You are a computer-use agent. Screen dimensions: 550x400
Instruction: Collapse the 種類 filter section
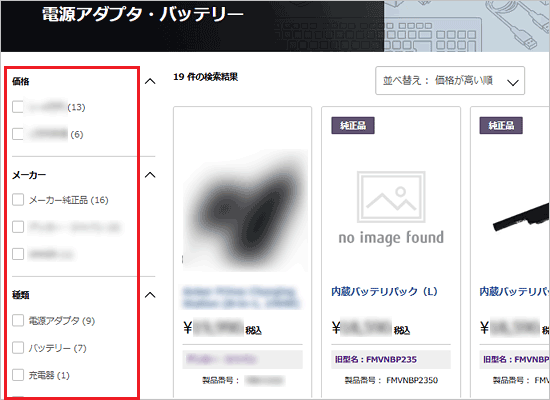[150, 295]
